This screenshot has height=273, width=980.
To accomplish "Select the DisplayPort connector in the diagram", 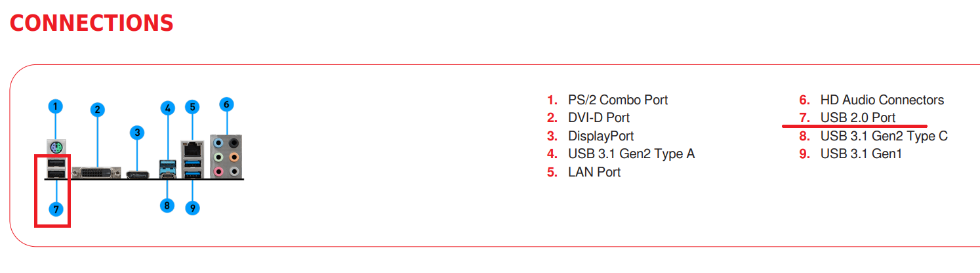I will coord(137,174).
